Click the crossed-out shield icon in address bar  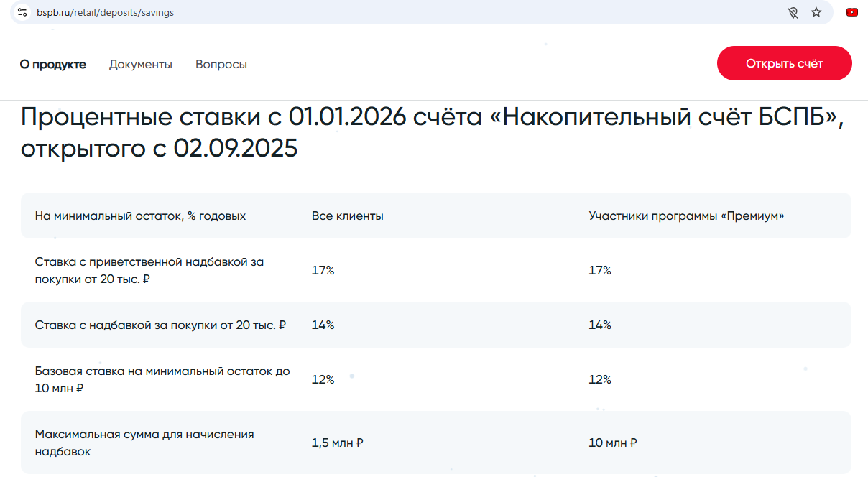click(x=793, y=12)
